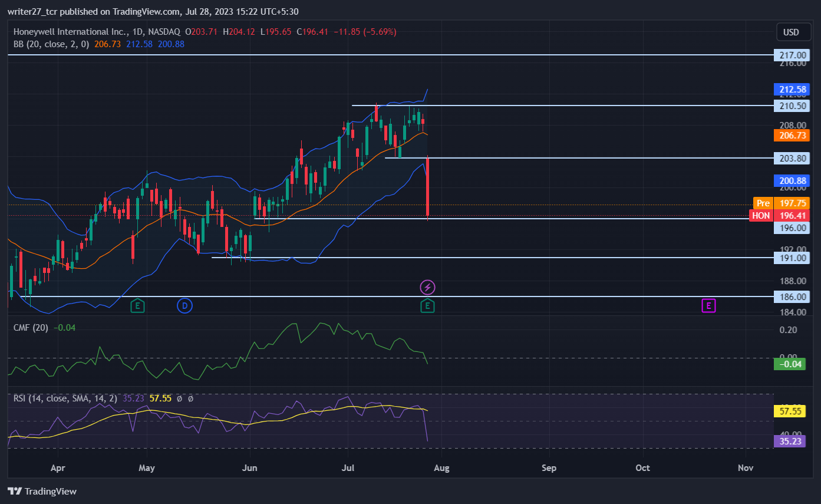Click the low price L195.65 in the legend
Screen dimensions: 821x504
275,32
